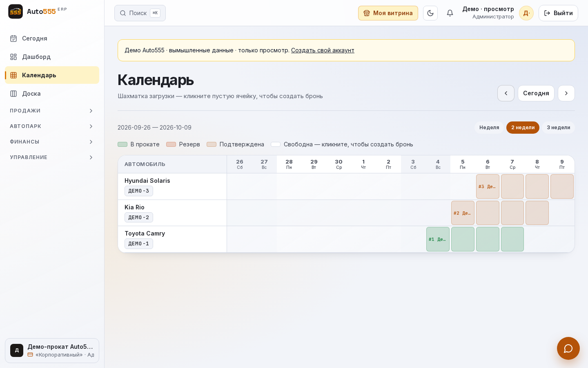This screenshot has height=368, width=588.
Task: Click the Календарь table sidebar icon
Action: pyautogui.click(x=13, y=75)
